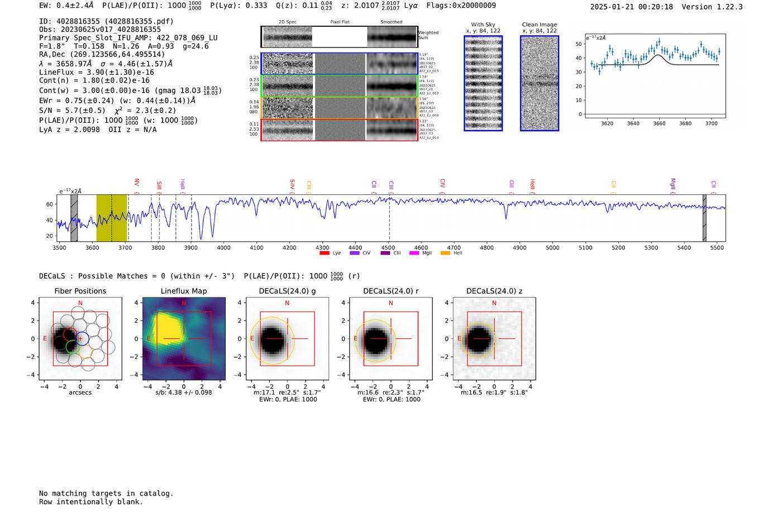Click the MgII magenta legend swatch

[414, 253]
